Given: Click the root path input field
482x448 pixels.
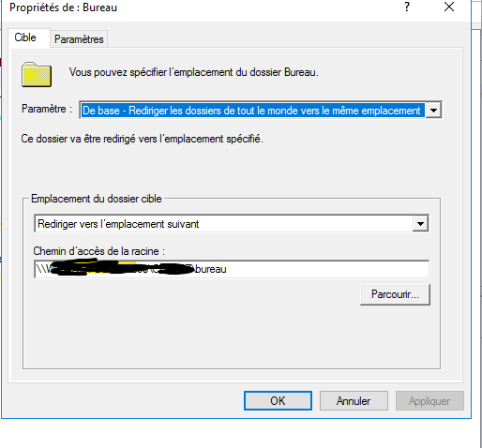Looking at the screenshot, I should [x=232, y=269].
